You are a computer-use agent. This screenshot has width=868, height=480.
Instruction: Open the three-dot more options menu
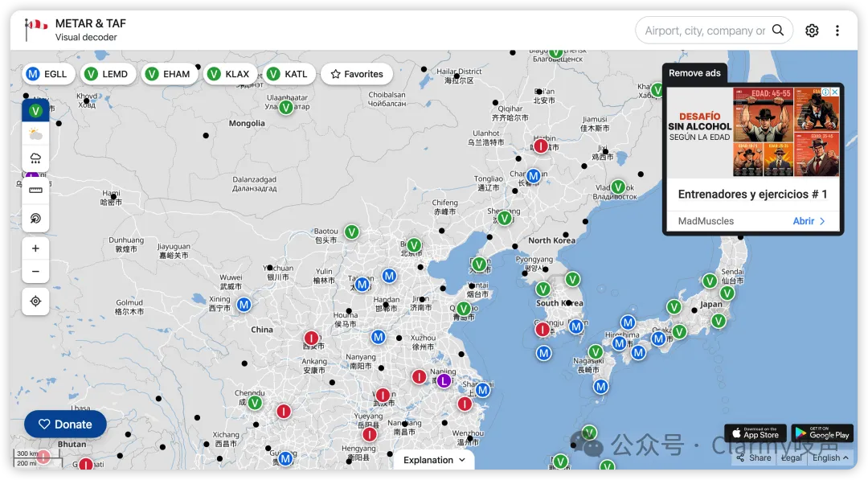(x=837, y=31)
